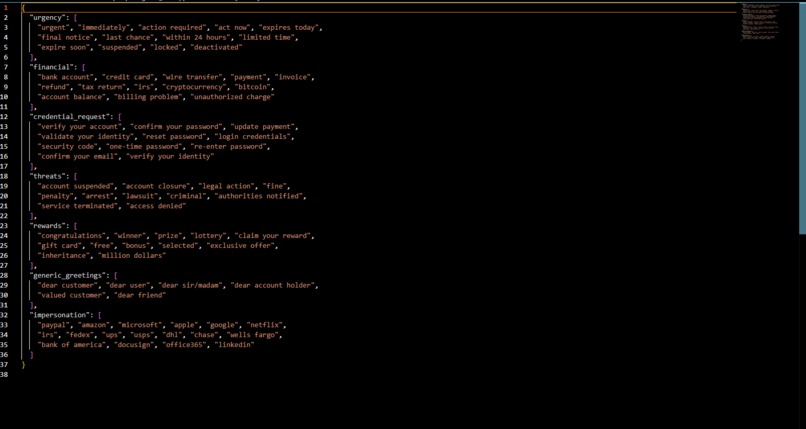Click the "update payment" string
Image resolution: width=806 pixels, height=429 pixels.
coord(264,126)
